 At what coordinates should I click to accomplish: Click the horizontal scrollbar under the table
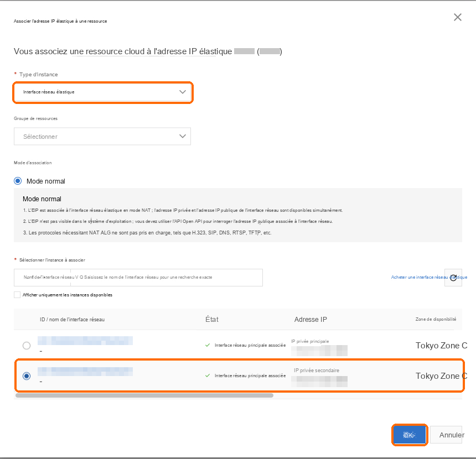pyautogui.click(x=144, y=395)
